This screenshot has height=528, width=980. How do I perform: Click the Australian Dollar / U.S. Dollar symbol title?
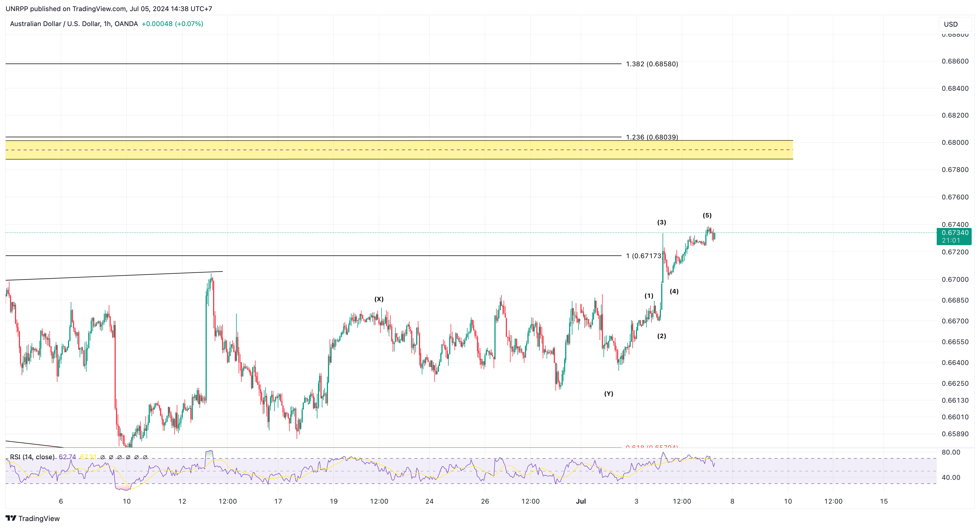(74, 24)
